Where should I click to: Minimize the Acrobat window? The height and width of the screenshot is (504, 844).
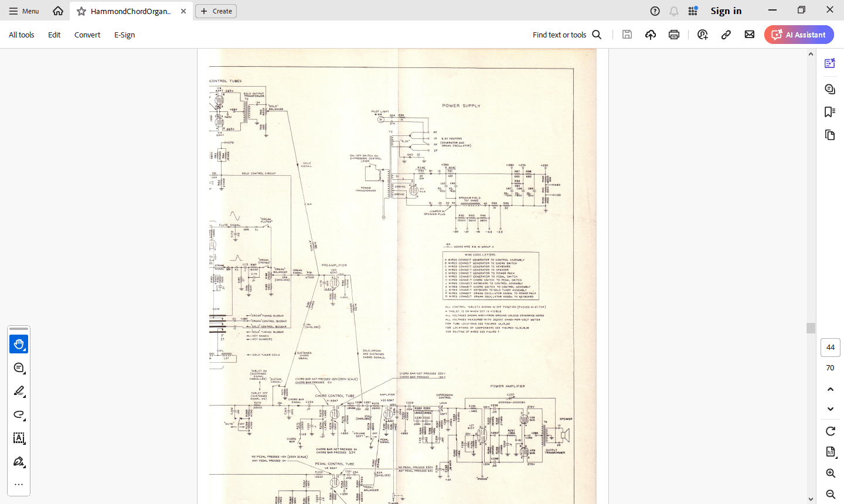point(772,10)
